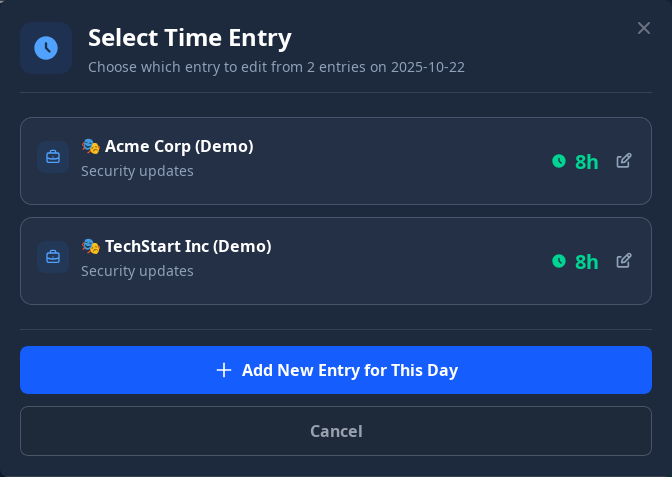672x477 pixels.
Task: Click the green clock icon in TechStart row
Action: point(559,261)
